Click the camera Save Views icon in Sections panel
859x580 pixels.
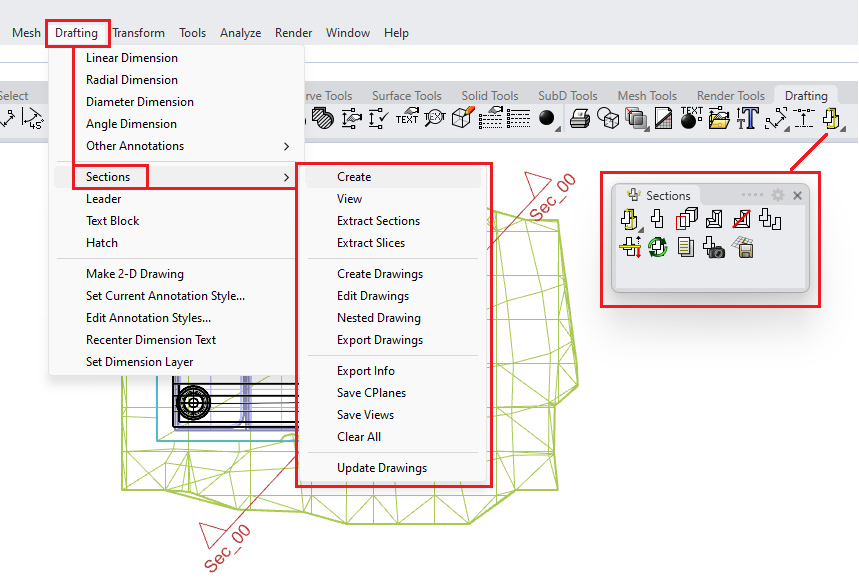tap(713, 247)
